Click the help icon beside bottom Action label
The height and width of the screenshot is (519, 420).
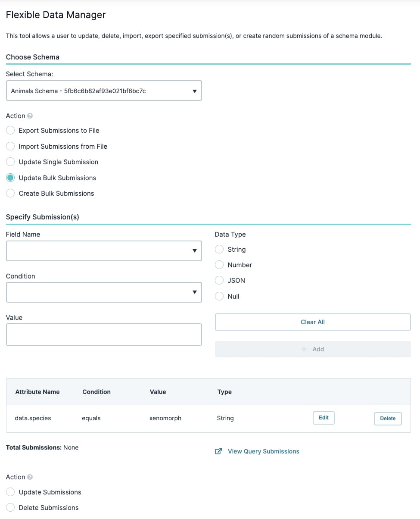(x=30, y=477)
